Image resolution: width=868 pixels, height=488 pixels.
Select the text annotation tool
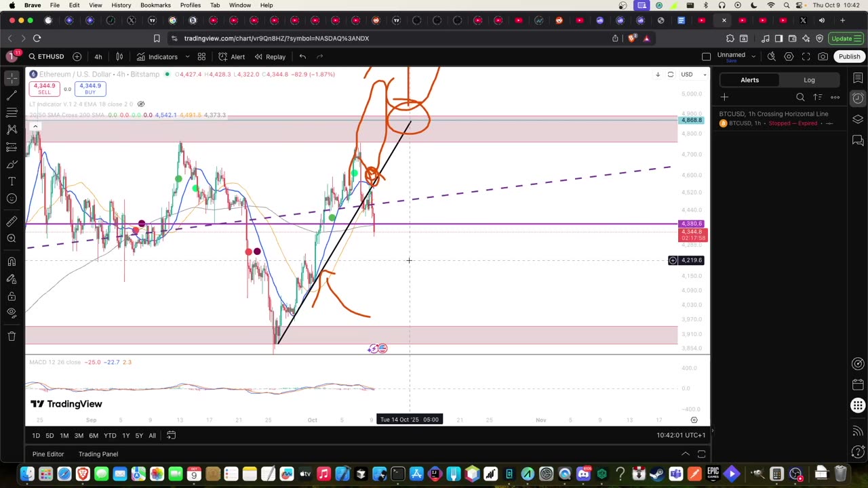(12, 181)
